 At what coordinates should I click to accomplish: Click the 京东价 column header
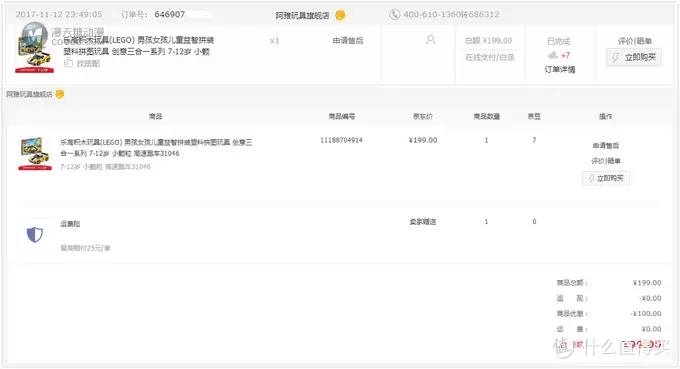(x=423, y=116)
